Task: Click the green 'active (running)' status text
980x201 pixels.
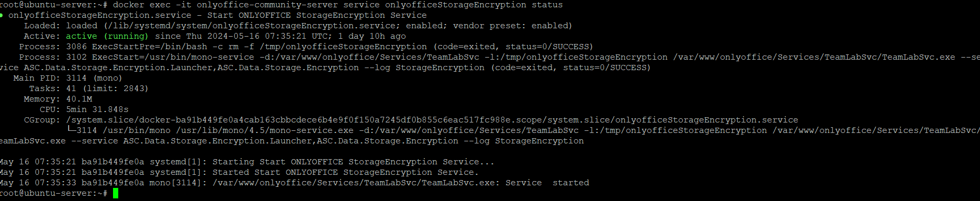Action: [107, 36]
